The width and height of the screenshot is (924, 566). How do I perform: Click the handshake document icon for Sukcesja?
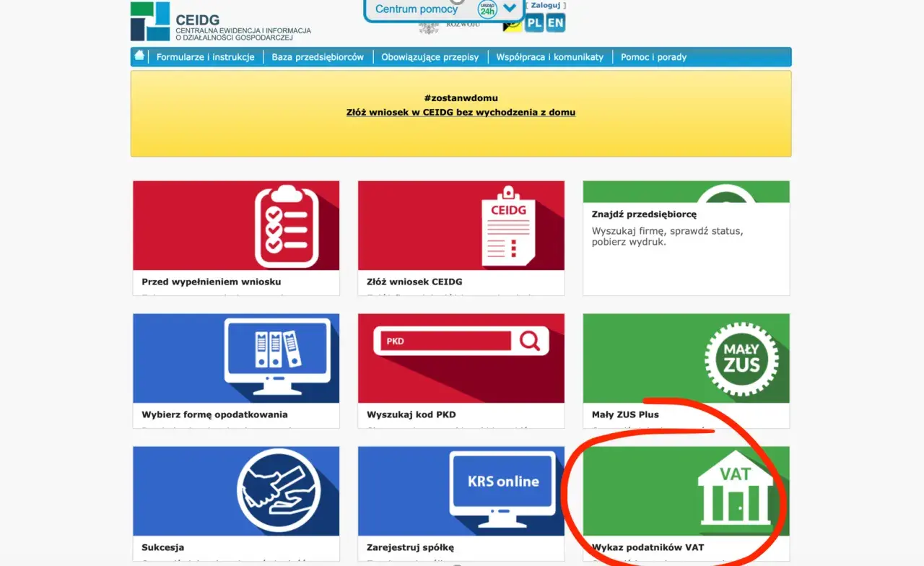[x=279, y=491]
